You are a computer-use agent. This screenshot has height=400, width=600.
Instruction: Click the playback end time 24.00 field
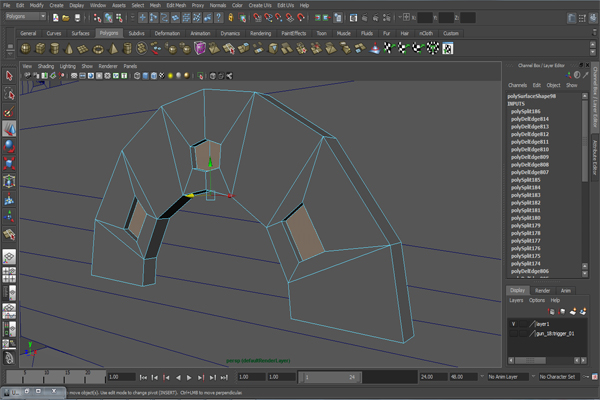coord(433,377)
